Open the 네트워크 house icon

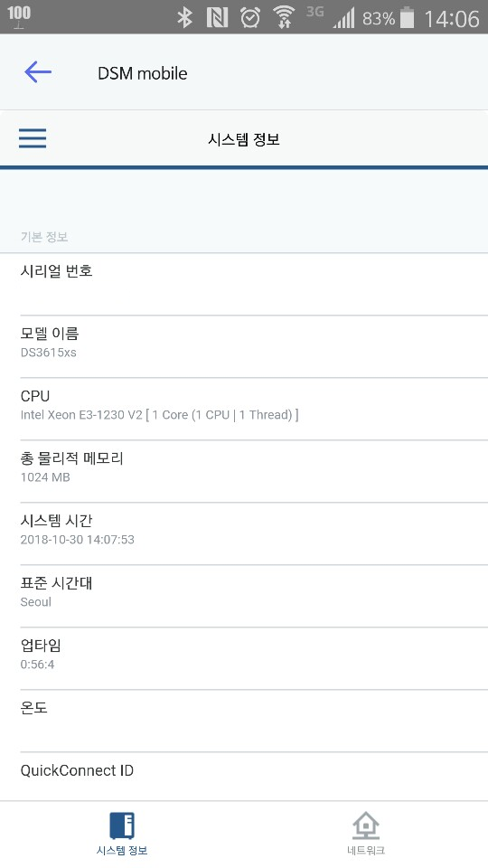pyautogui.click(x=366, y=826)
